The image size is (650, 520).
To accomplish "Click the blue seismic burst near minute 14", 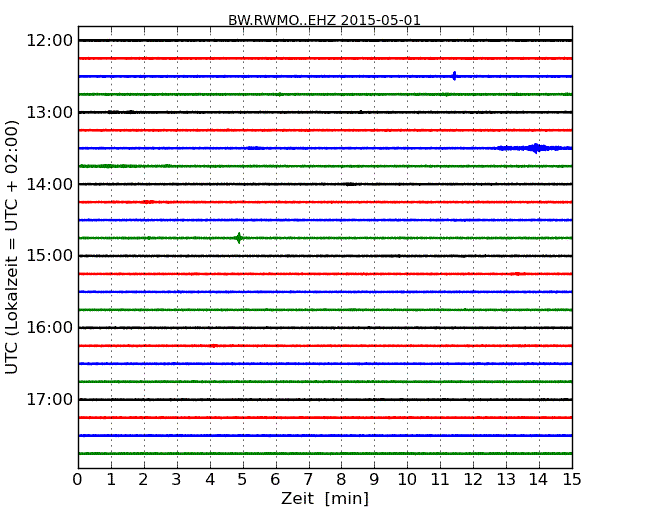I will point(535,148).
